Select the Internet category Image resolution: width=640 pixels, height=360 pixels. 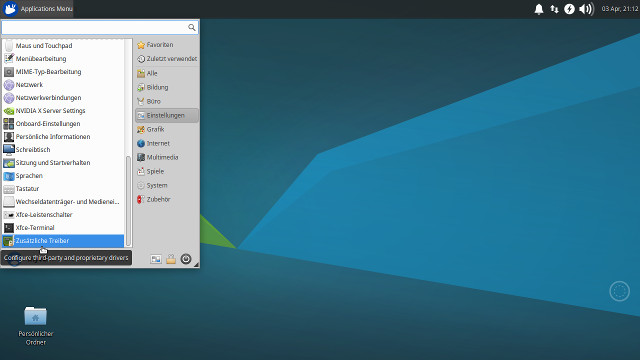(x=167, y=143)
